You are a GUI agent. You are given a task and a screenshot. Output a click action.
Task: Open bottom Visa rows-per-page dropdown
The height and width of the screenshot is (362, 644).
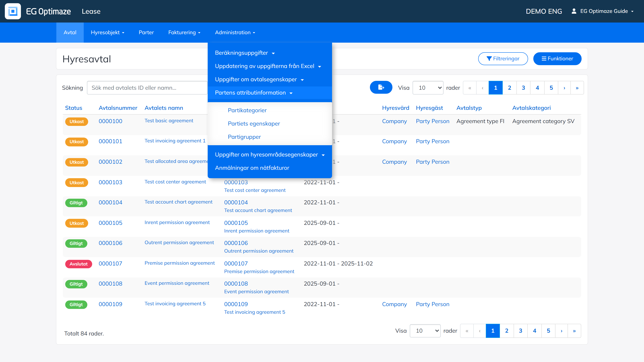click(x=425, y=331)
